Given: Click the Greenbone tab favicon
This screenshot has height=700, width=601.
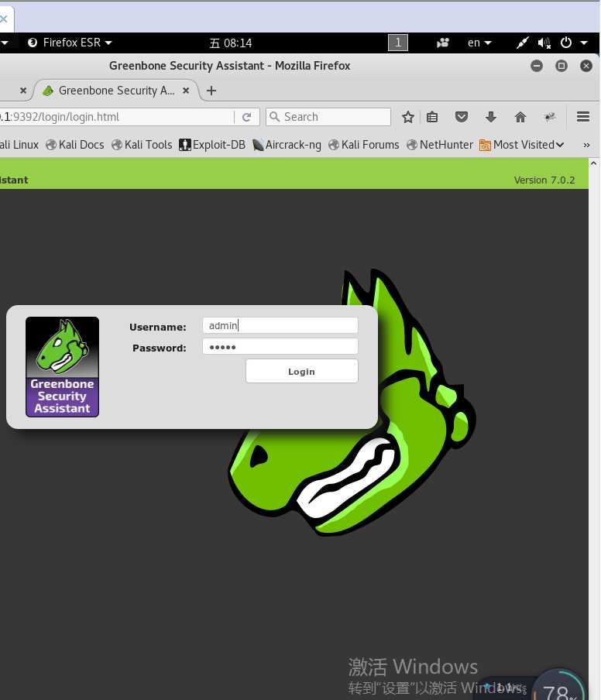Looking at the screenshot, I should 48,91.
